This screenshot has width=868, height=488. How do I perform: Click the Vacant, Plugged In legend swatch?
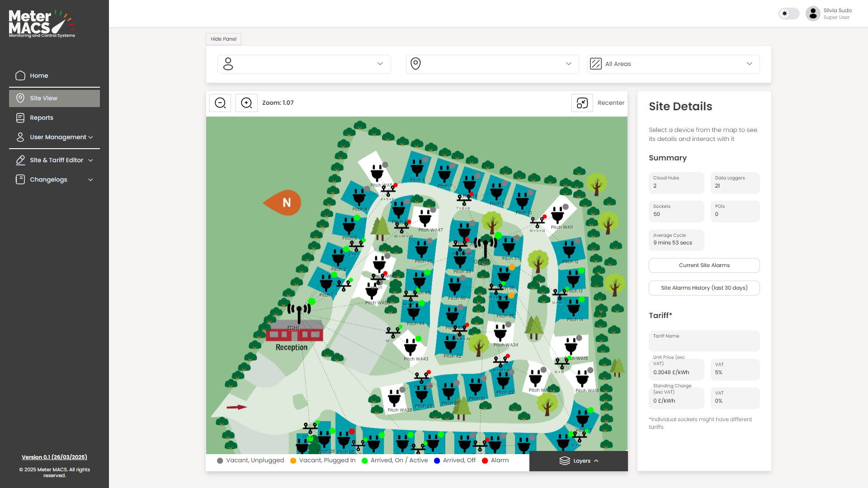294,460
